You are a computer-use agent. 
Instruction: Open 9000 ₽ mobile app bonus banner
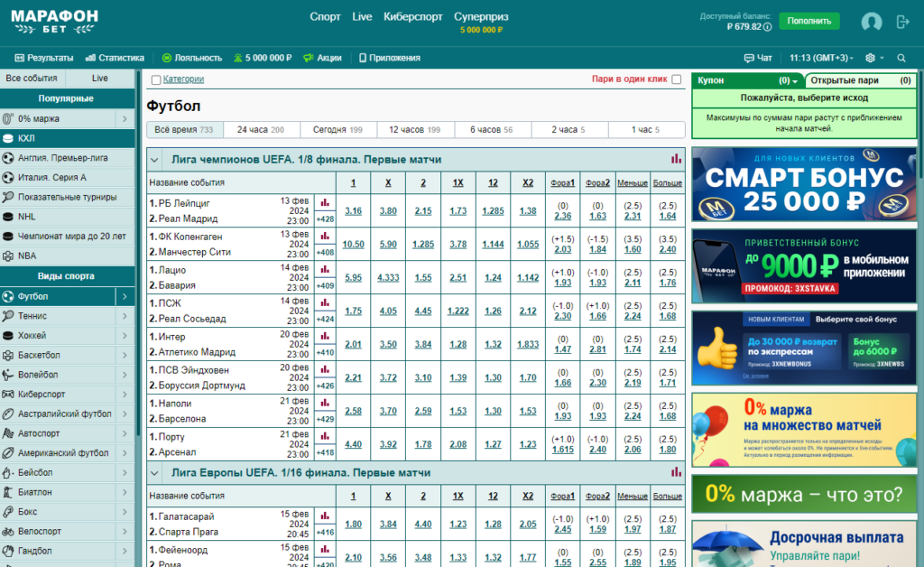click(804, 266)
